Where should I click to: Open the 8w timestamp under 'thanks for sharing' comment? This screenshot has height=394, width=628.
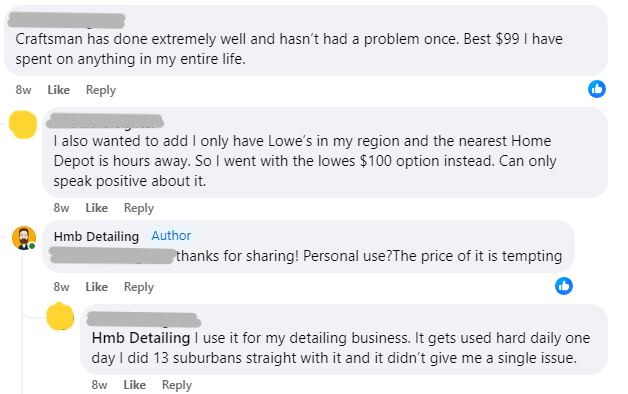click(61, 287)
